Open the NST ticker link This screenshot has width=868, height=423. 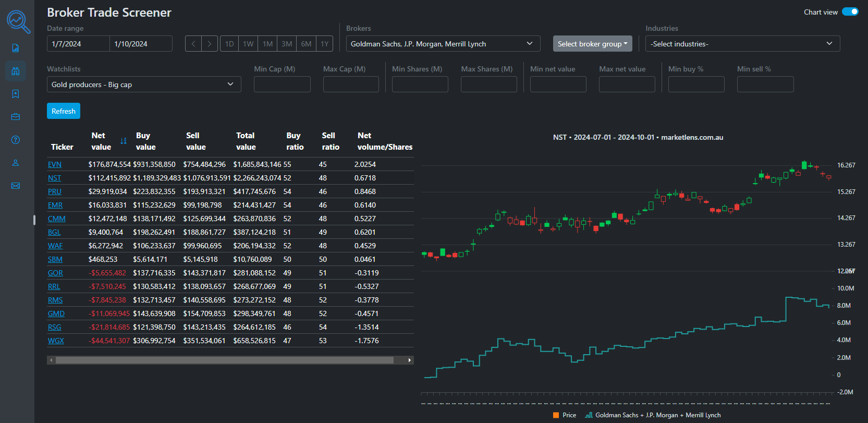[x=54, y=178]
